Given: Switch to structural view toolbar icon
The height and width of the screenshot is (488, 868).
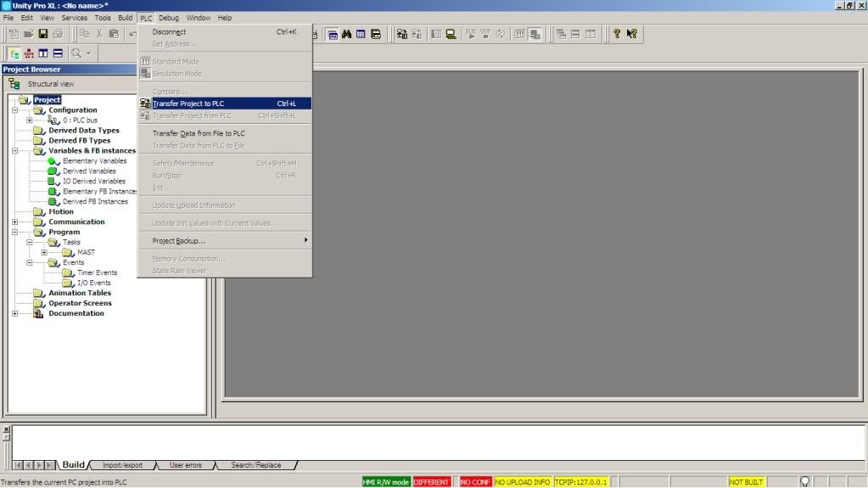Looking at the screenshot, I should click(x=14, y=53).
